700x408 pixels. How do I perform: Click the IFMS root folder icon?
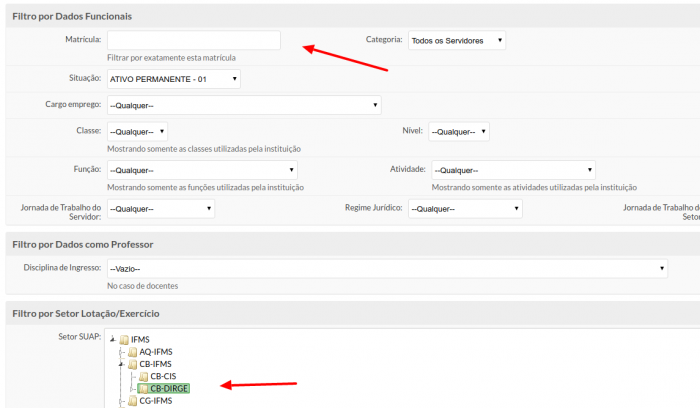tap(124, 339)
